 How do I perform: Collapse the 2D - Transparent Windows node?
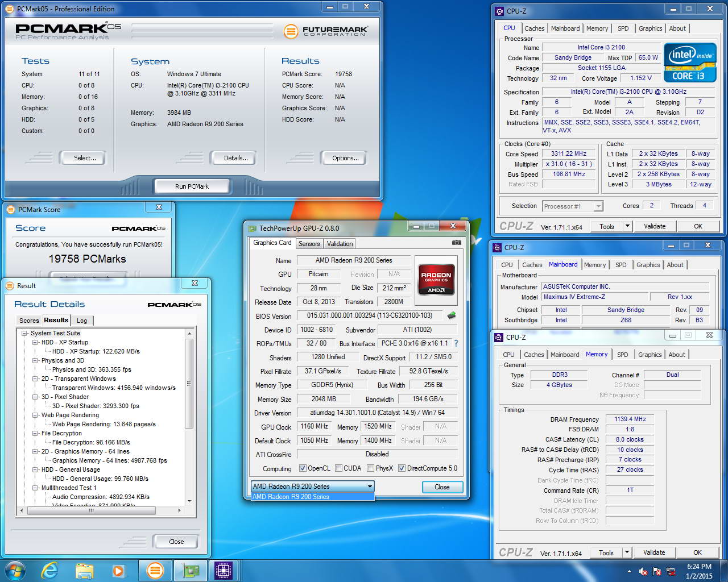[x=35, y=379]
